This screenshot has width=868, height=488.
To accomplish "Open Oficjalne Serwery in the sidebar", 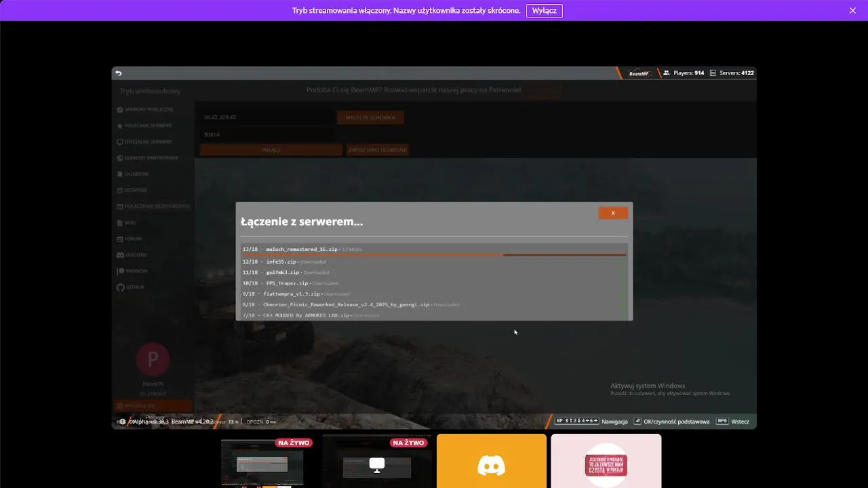I will click(x=144, y=142).
